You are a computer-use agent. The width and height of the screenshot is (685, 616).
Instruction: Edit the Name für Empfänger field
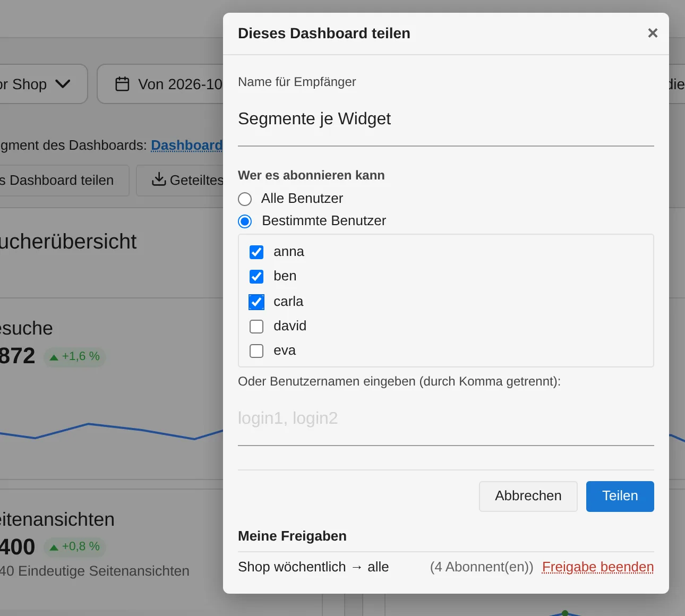[446, 119]
